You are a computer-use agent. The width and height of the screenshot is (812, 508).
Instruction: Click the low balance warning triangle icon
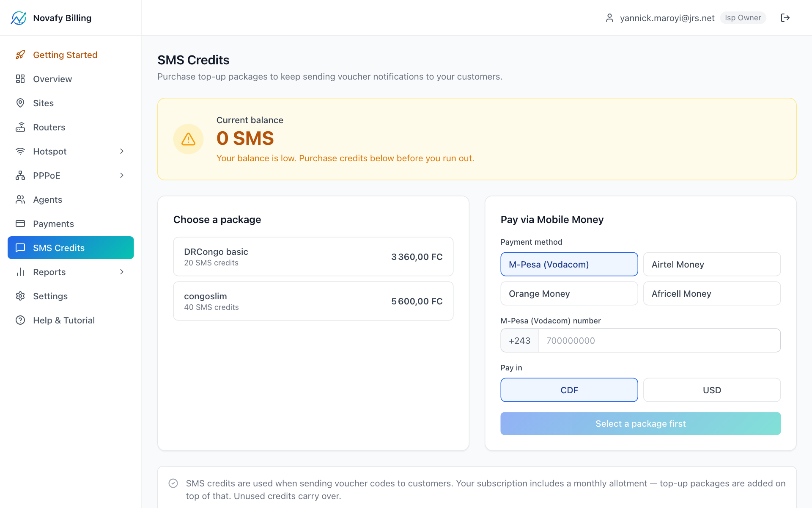point(188,139)
